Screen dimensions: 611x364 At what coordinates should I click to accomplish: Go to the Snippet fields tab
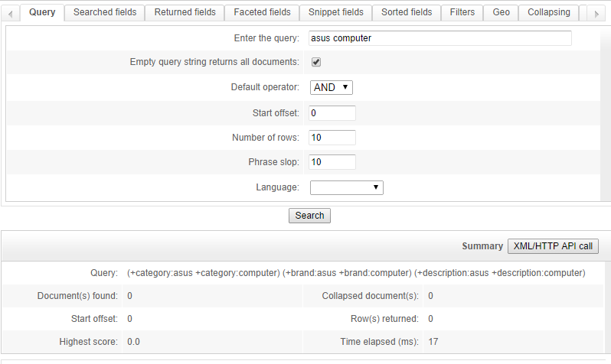(x=336, y=12)
